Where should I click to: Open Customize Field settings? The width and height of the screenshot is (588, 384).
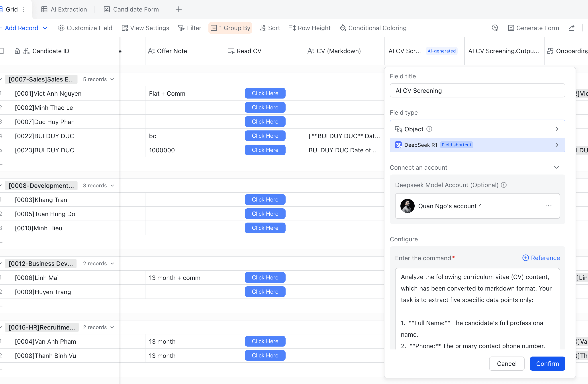click(x=85, y=28)
